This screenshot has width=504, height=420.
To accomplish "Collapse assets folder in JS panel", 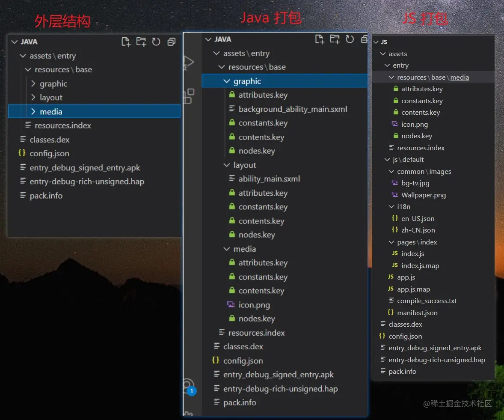I will click(383, 54).
